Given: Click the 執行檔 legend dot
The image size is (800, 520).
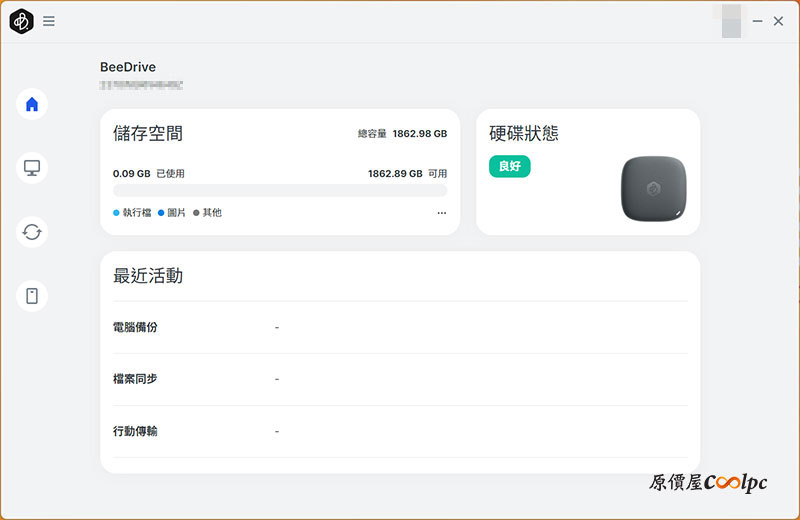Looking at the screenshot, I should tap(116, 213).
